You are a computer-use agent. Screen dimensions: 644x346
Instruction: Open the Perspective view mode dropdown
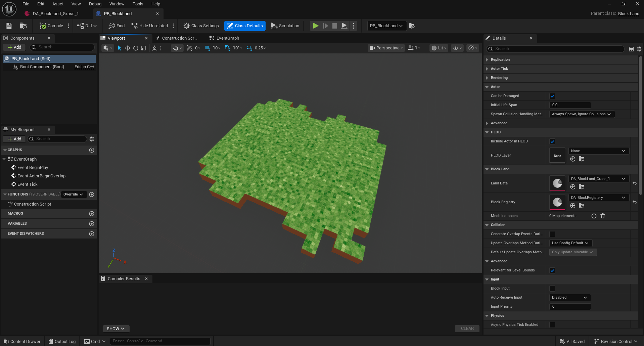tap(386, 48)
